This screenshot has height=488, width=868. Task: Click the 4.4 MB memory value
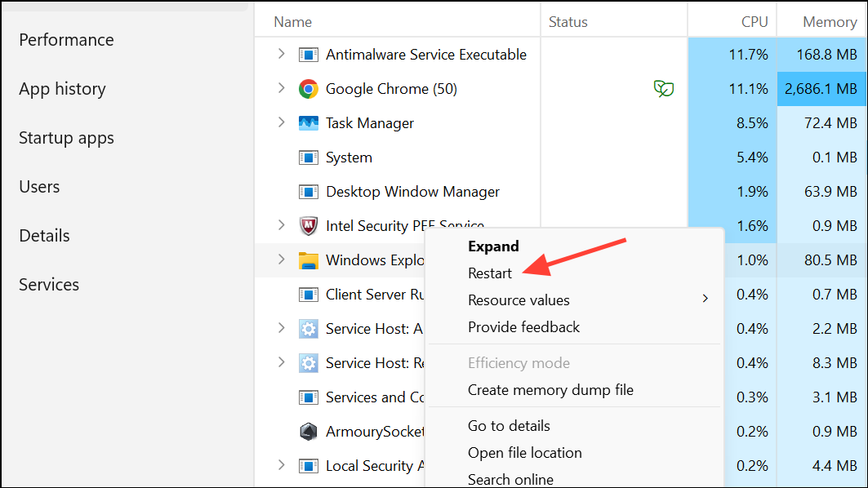point(835,466)
